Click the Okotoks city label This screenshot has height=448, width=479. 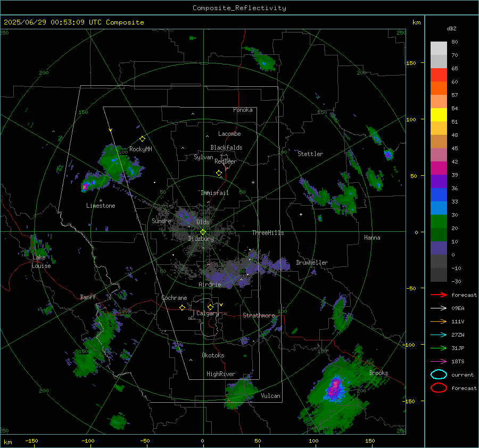[x=213, y=355]
